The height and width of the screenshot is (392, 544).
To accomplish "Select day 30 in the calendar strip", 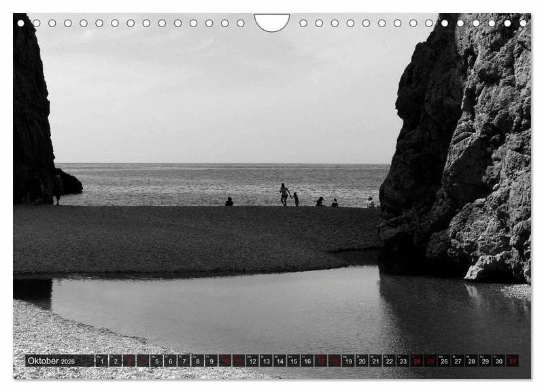I will pyautogui.click(x=498, y=361).
